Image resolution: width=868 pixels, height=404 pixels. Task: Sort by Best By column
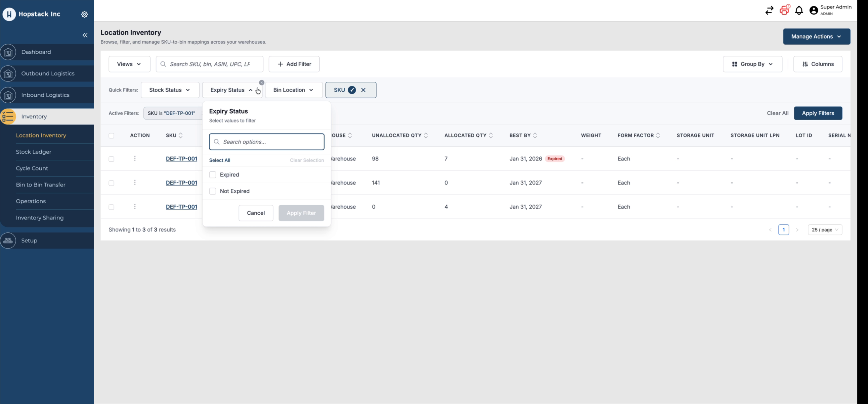pos(535,135)
